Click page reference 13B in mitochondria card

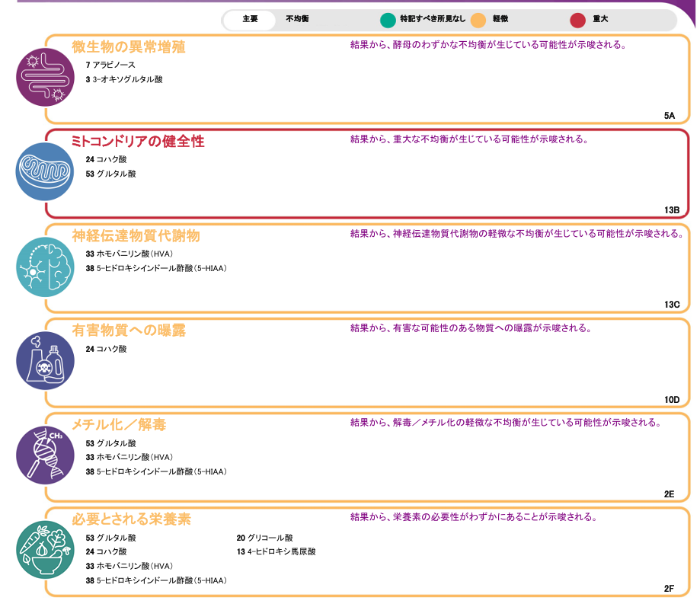pos(671,210)
